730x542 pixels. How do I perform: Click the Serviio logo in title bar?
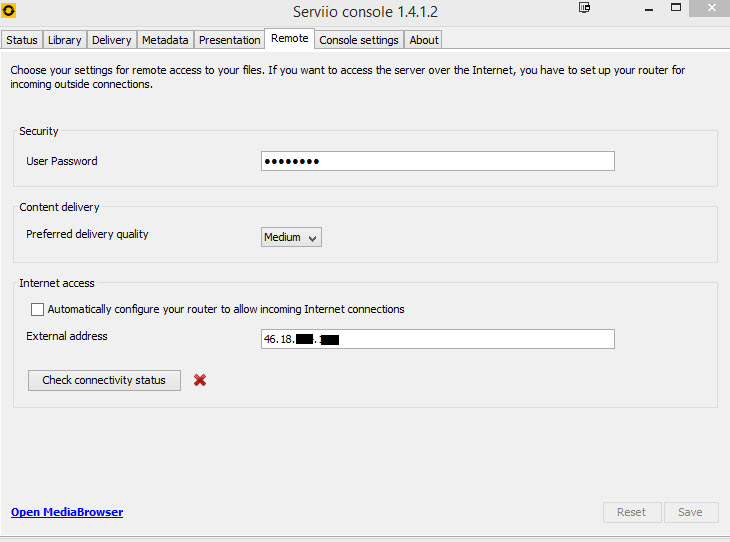10,12
